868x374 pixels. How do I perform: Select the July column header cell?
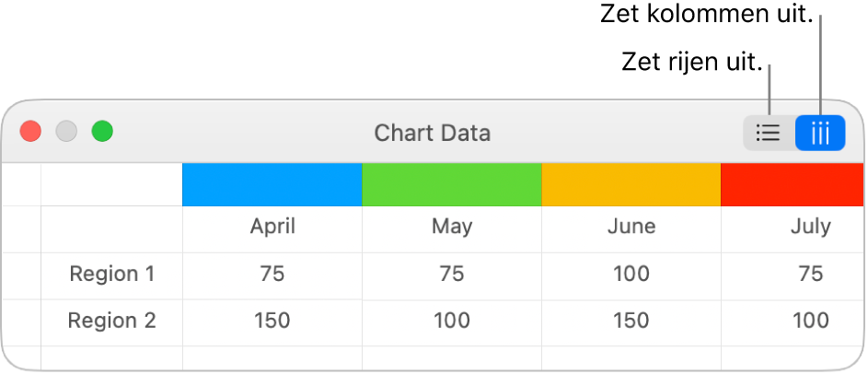(810, 227)
